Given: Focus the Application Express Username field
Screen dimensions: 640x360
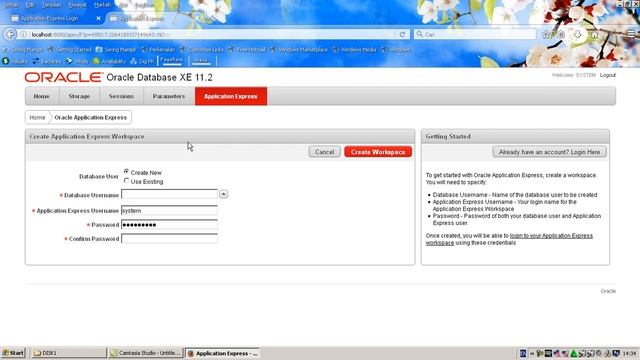Looking at the screenshot, I should (169, 211).
